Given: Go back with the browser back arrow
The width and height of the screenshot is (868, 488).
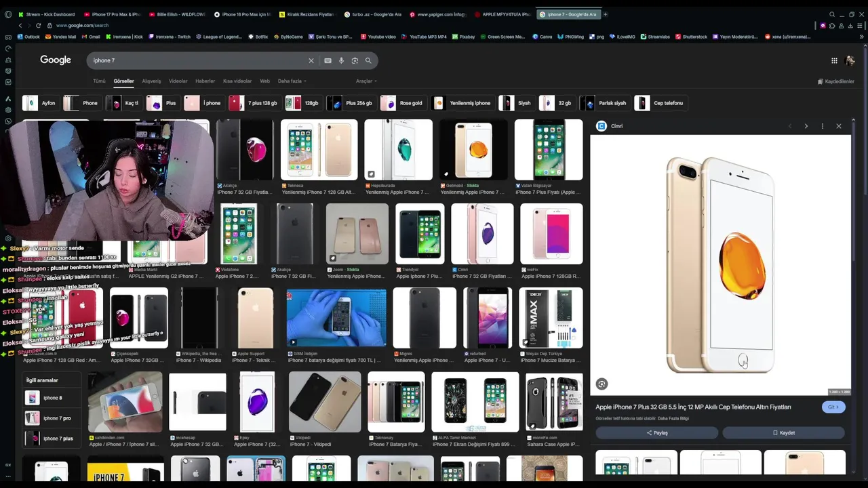Looking at the screenshot, I should click(20, 25).
